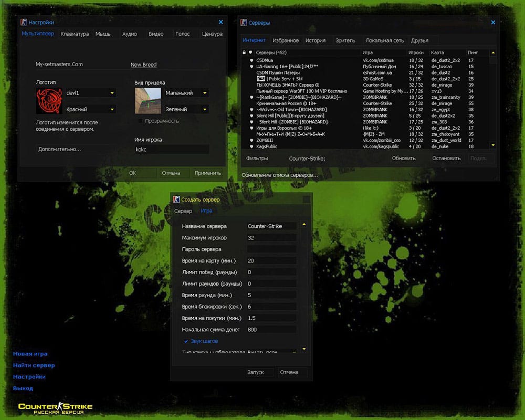Click the Create Server scroll down arrow

point(304,349)
